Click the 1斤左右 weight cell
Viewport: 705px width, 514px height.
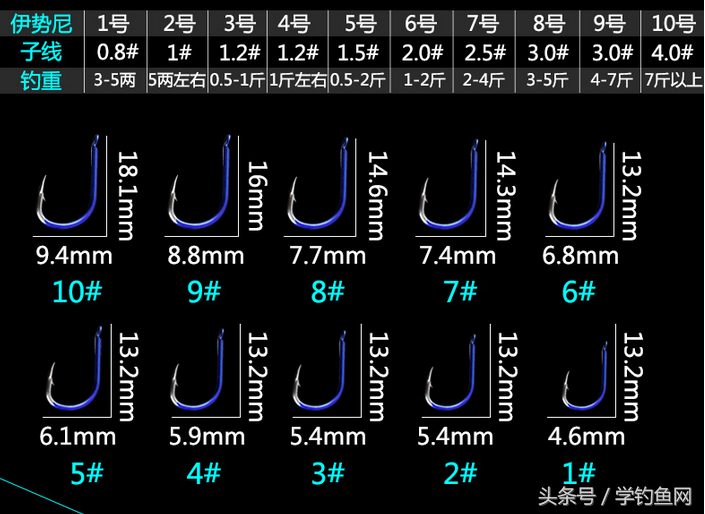[298, 81]
